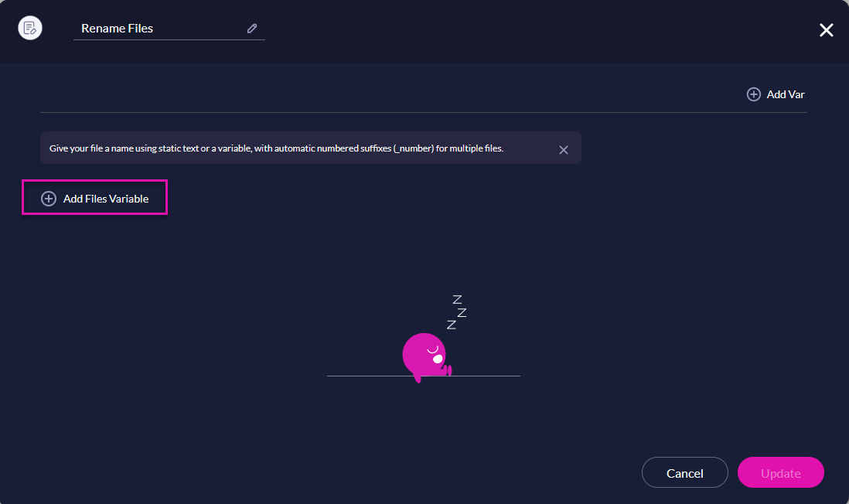Viewport: 849px width, 504px height.
Task: Open the title editor via the pencil icon
Action: (251, 28)
